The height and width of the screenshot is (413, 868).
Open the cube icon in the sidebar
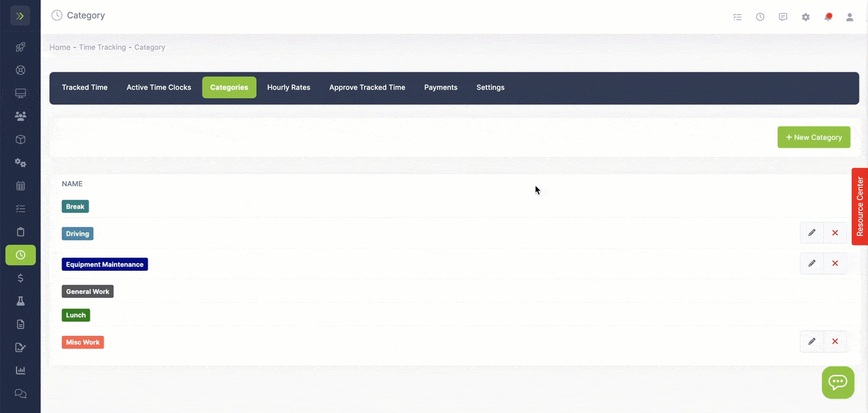click(20, 139)
